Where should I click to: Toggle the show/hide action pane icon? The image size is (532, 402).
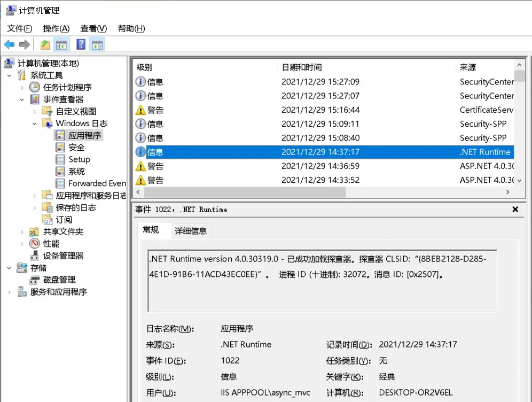coord(97,44)
